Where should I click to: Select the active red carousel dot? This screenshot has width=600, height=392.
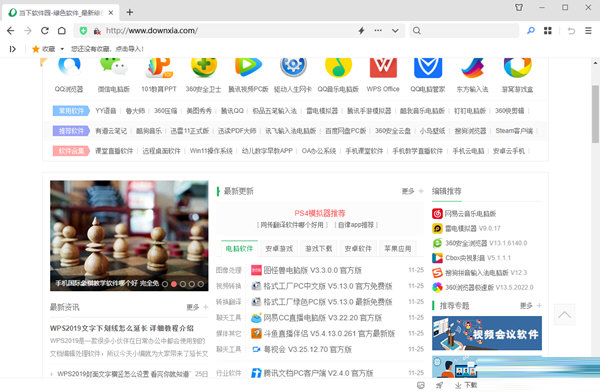(174, 284)
